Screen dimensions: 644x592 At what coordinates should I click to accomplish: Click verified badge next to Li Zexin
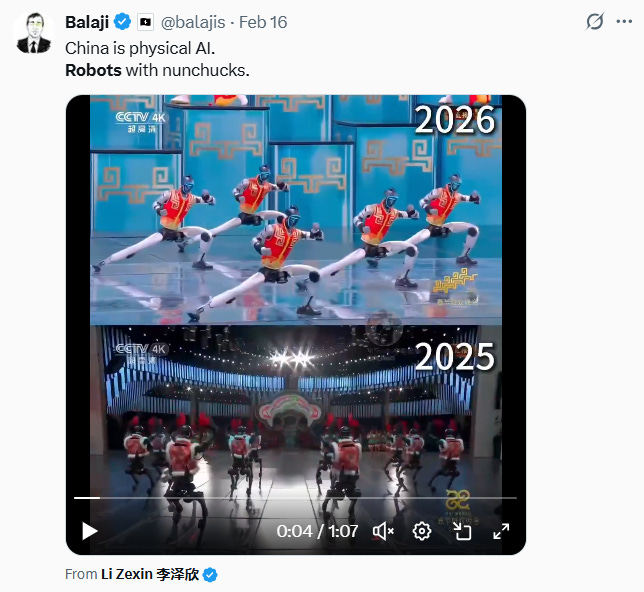tap(210, 575)
